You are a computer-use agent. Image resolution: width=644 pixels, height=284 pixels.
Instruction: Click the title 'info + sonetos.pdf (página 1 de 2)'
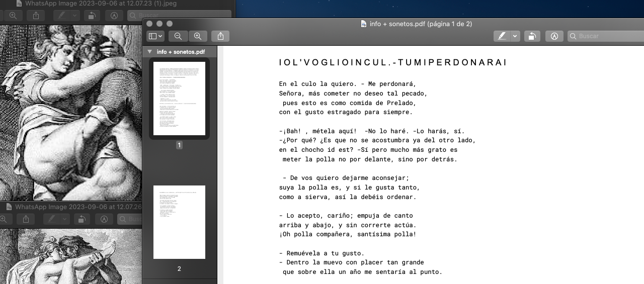point(421,24)
